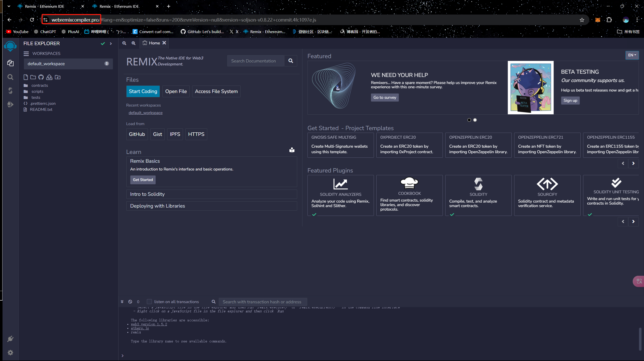Open the WORKSPACES hamburger menu
The image size is (644, 361).
(26, 54)
